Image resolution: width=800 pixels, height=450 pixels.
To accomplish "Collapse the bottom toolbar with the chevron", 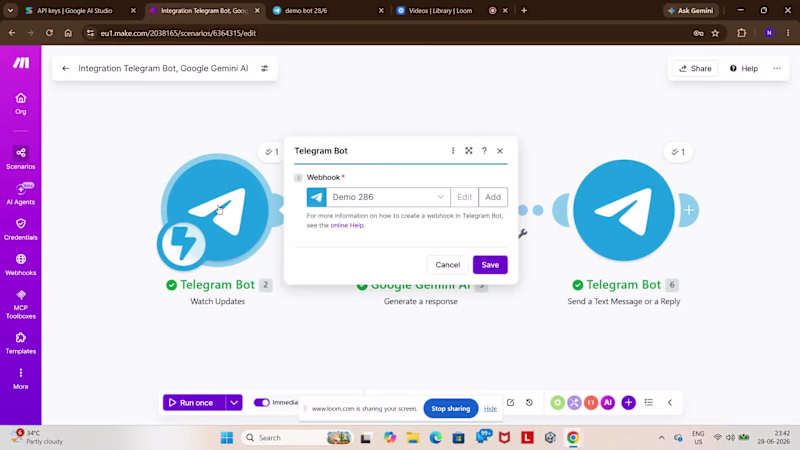I will click(x=670, y=403).
